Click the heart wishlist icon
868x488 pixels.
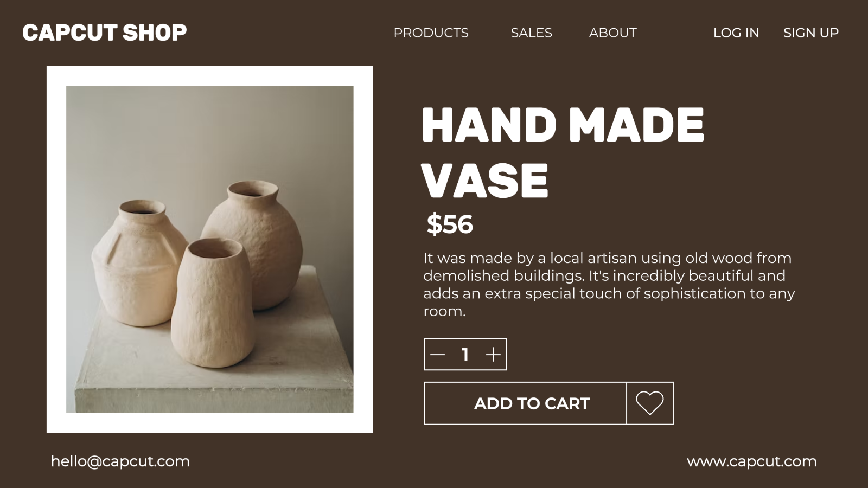(649, 403)
